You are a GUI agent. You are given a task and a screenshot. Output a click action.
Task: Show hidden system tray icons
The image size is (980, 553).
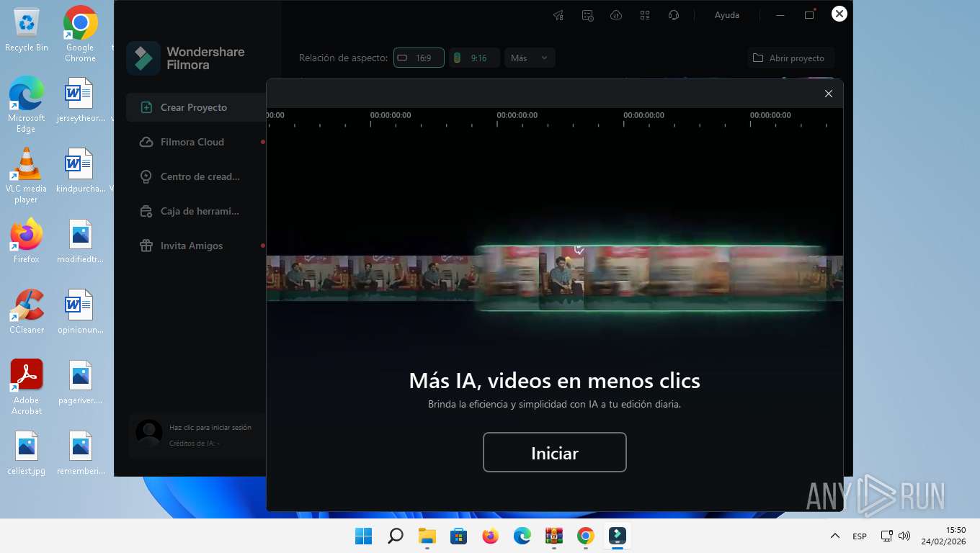(x=835, y=536)
